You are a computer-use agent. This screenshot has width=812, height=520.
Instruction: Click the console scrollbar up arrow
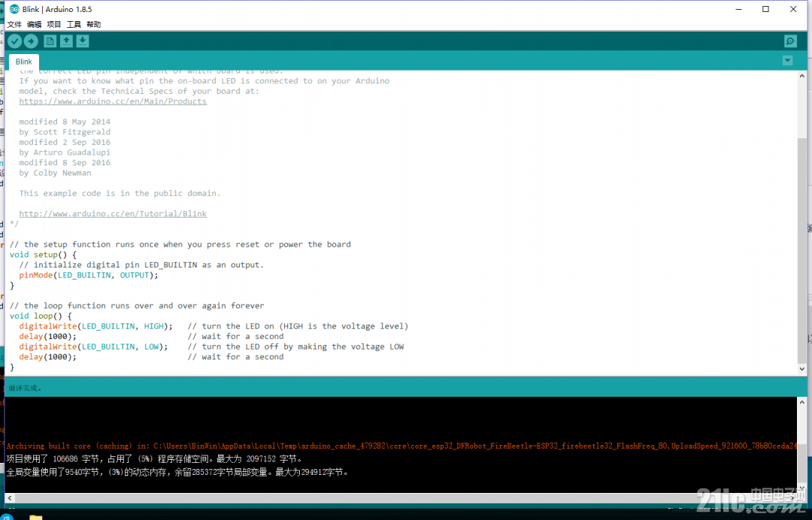click(x=802, y=402)
